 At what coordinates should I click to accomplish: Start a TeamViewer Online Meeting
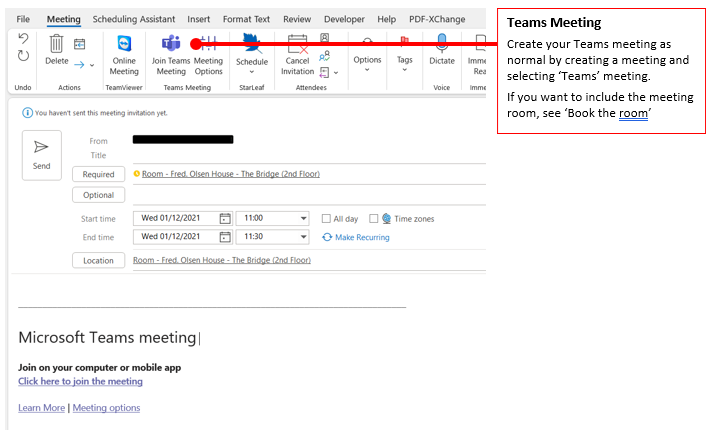[x=124, y=55]
